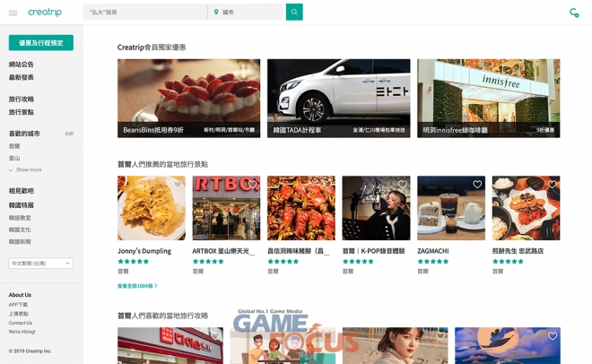This screenshot has height=364, width=592.
Task: Toggle the heart on K-POP recording studio card
Action: [x=403, y=185]
